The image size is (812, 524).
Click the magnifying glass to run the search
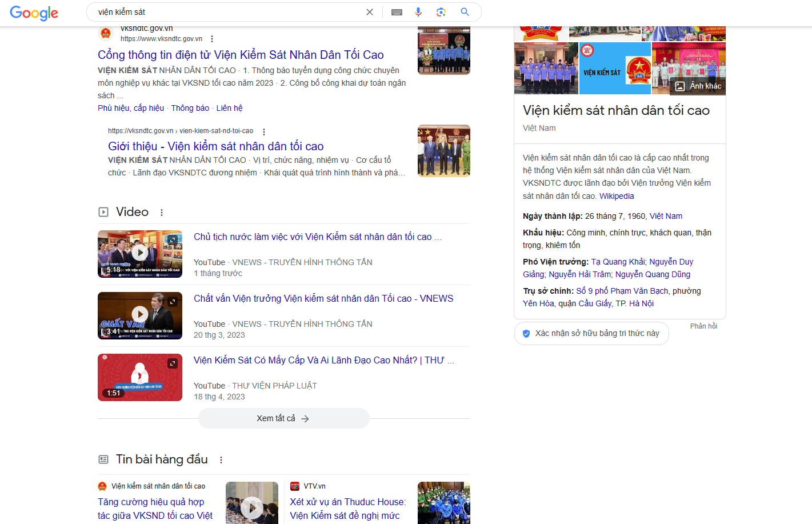point(464,11)
